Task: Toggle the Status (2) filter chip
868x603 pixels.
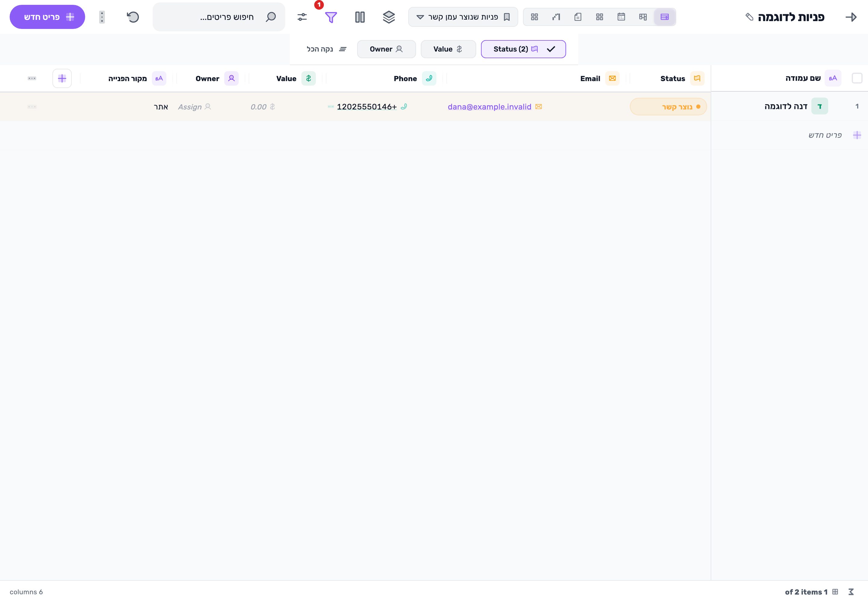Action: pos(523,49)
